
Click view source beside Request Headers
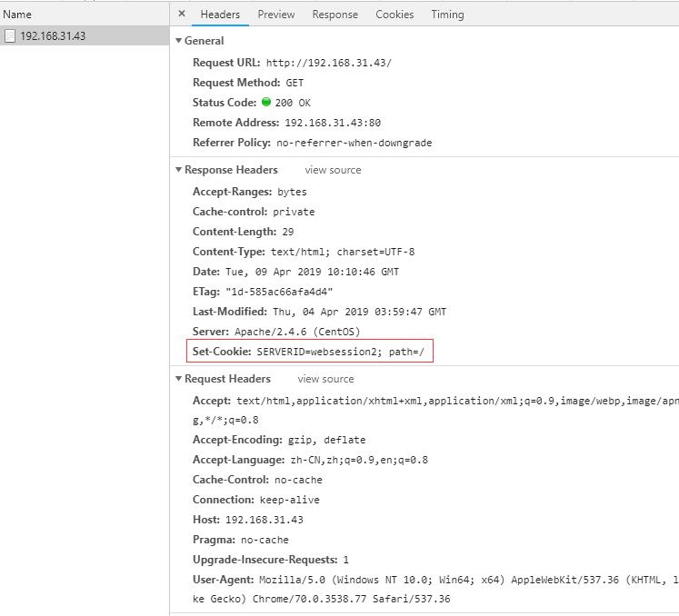click(x=325, y=379)
